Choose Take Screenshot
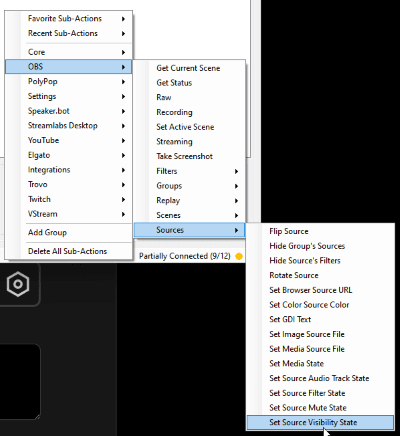Image resolution: width=400 pixels, height=436 pixels. point(189,156)
